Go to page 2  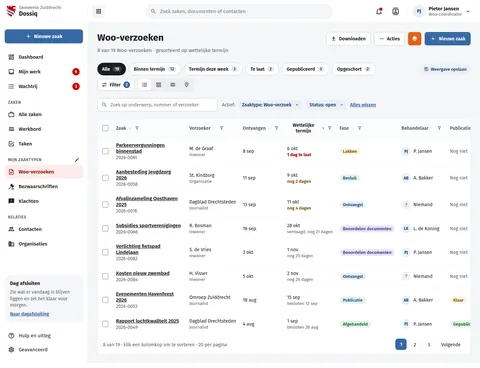[x=415, y=345]
